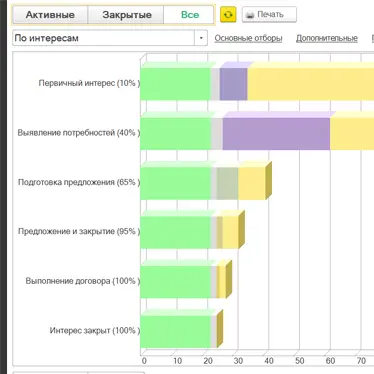
Task: Click the yellow refresh icon
Action: click(228, 15)
